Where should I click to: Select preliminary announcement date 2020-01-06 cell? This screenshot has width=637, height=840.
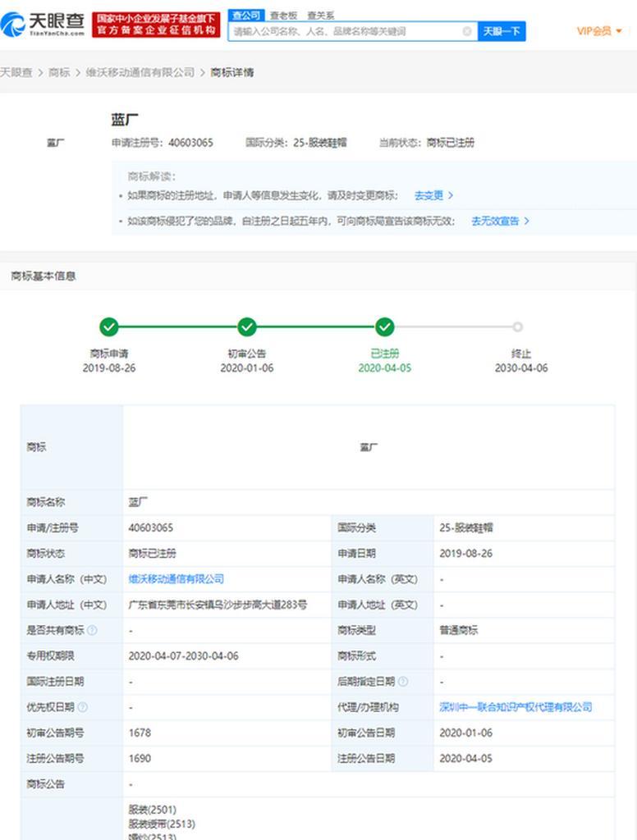click(465, 733)
